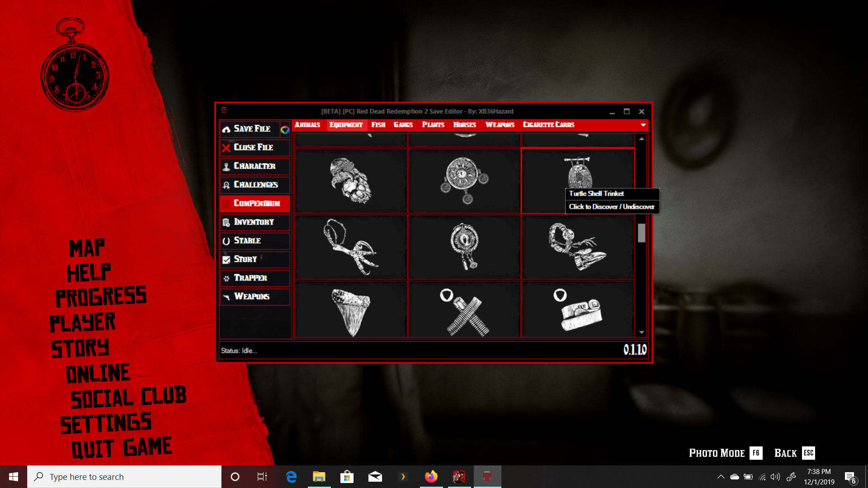Click the Windows Start button

pyautogui.click(x=14, y=477)
